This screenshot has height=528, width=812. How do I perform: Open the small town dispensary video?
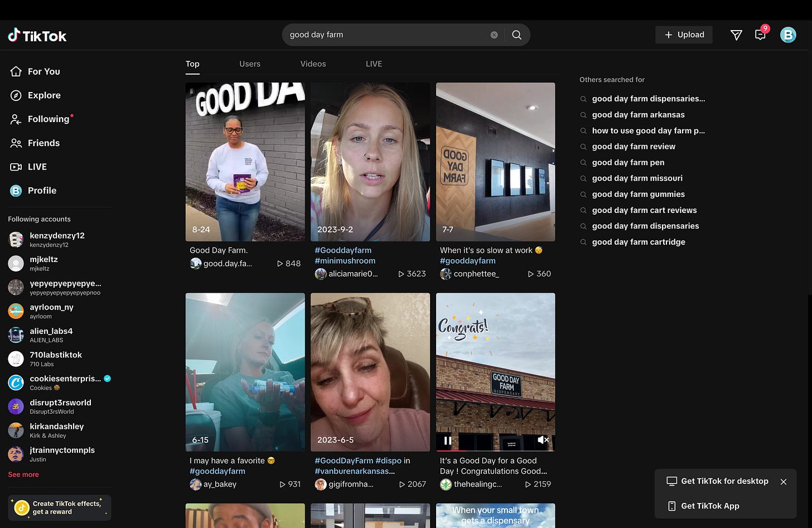(x=495, y=516)
